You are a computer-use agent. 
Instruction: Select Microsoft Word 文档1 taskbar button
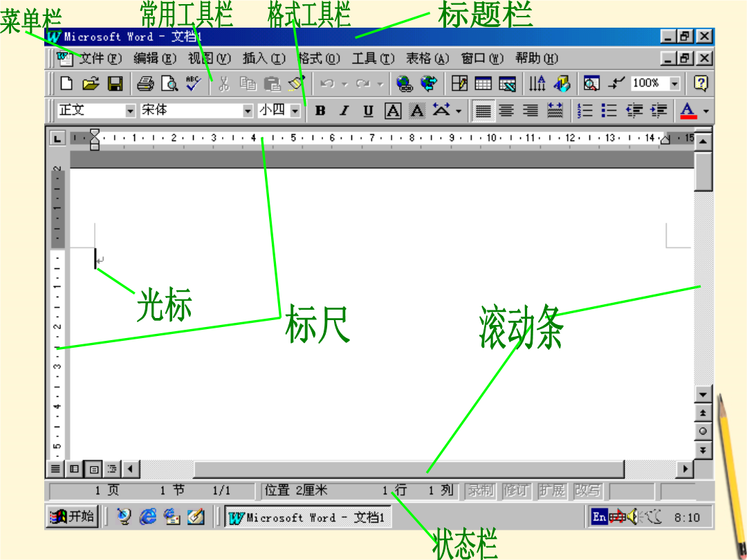(308, 517)
